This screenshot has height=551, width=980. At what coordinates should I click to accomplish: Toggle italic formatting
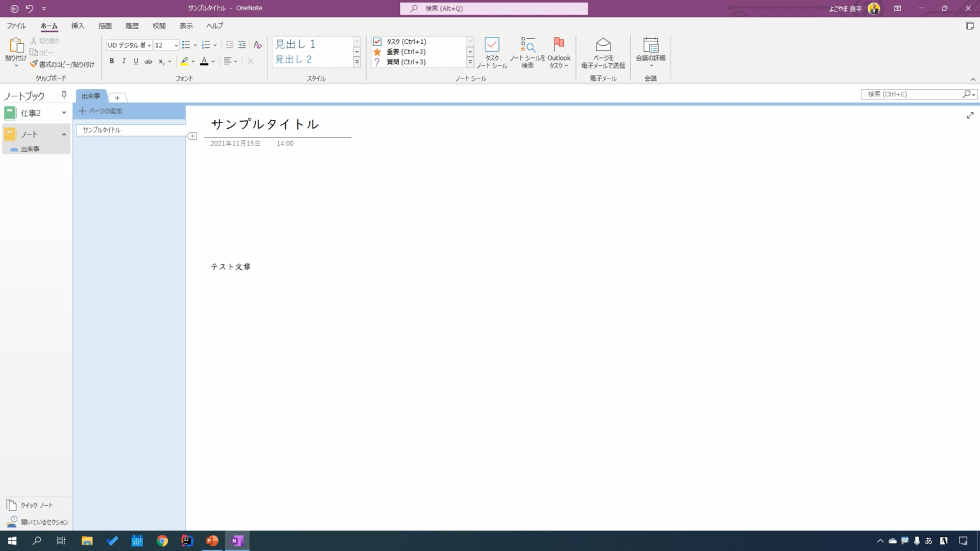124,61
